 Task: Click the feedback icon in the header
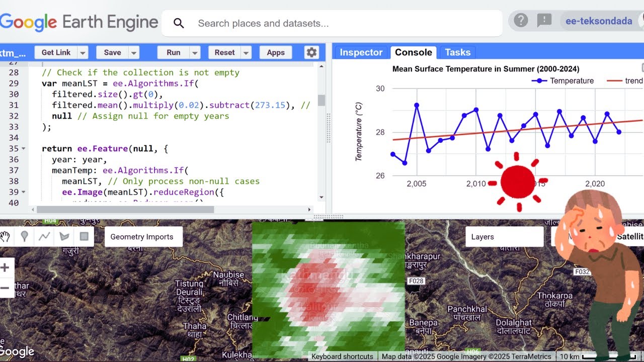click(x=544, y=21)
